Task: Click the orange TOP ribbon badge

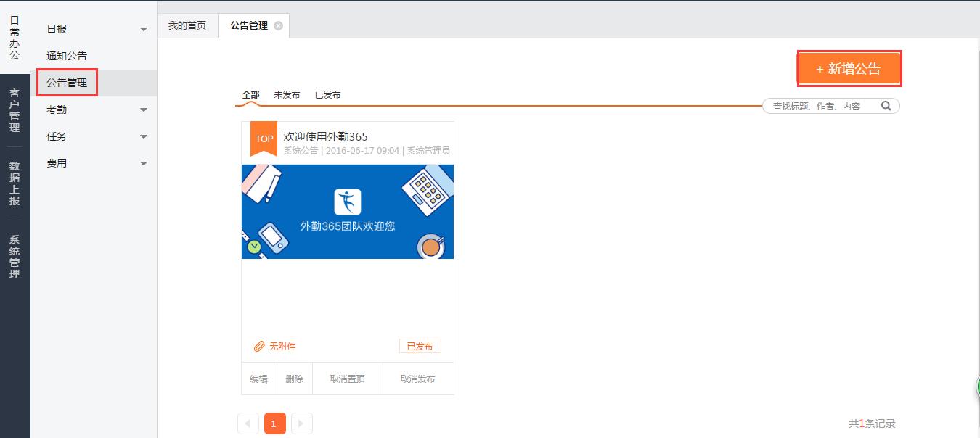Action: pyautogui.click(x=264, y=138)
